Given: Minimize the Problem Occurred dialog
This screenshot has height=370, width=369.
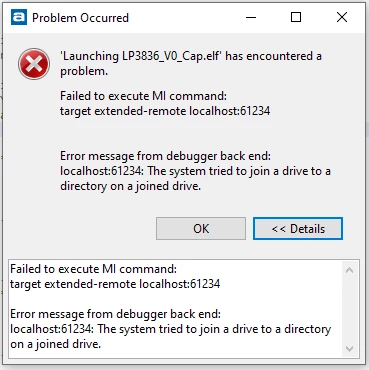Looking at the screenshot, I should pos(251,17).
